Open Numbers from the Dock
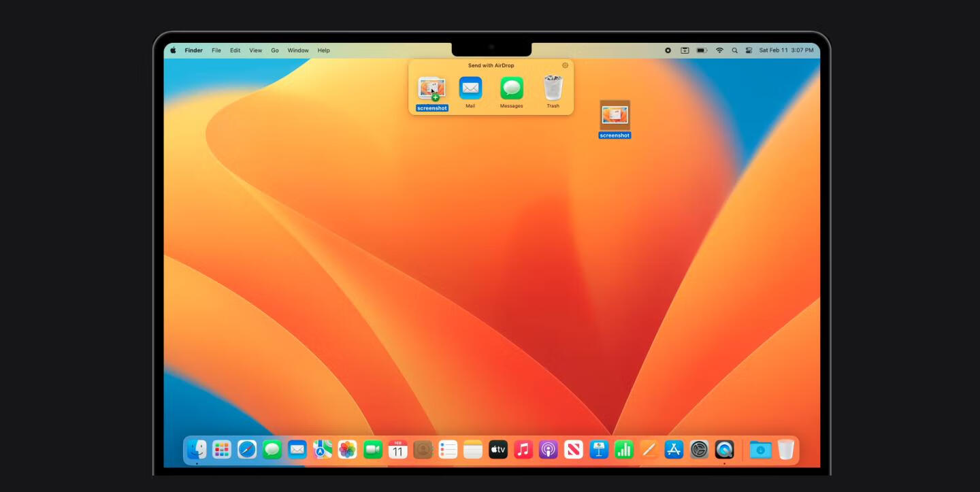The height and width of the screenshot is (492, 980). (624, 449)
